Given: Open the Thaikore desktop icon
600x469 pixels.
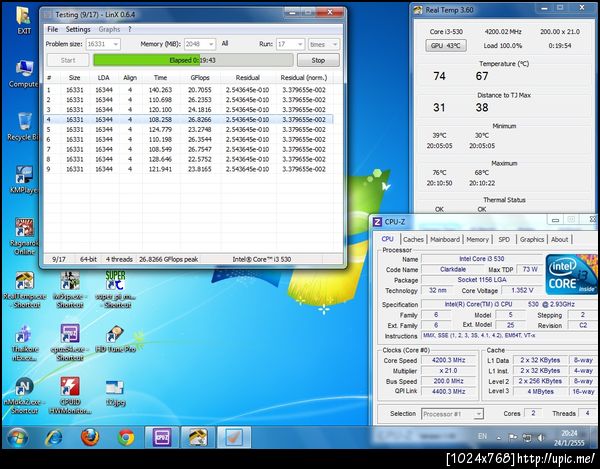Looking at the screenshot, I should click(24, 343).
